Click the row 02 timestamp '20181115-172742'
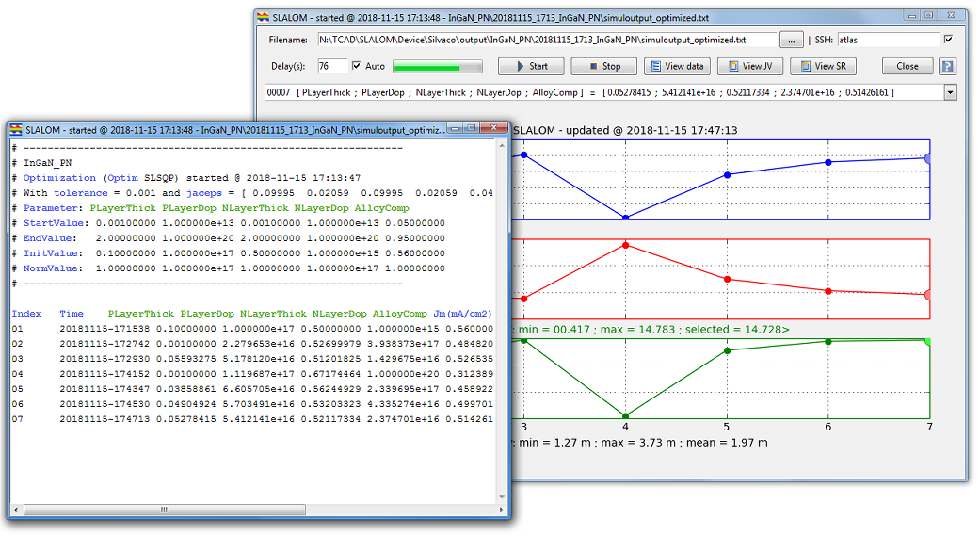The width and height of the screenshot is (980, 536). point(104,344)
